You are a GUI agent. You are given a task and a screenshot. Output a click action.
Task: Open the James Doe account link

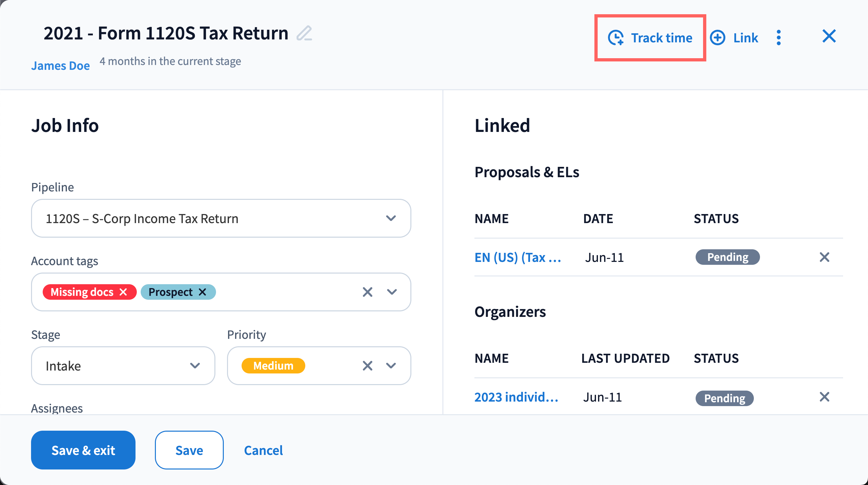(x=60, y=66)
